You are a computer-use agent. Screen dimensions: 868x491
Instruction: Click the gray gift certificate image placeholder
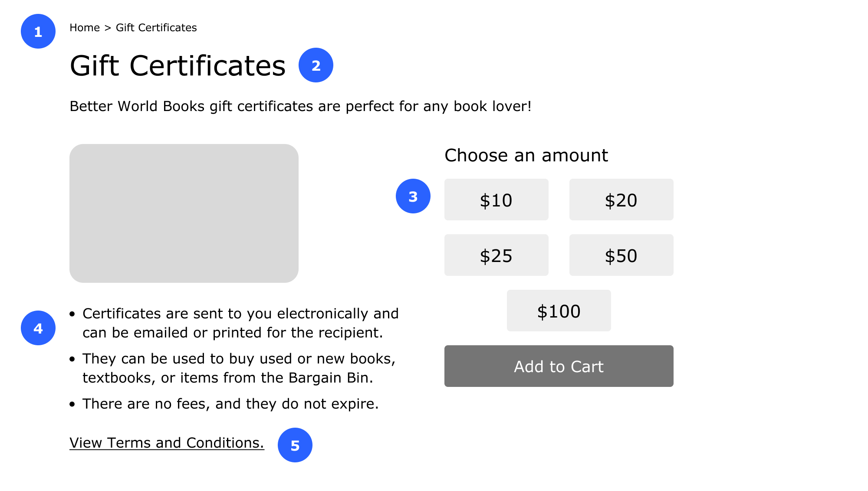[184, 213]
